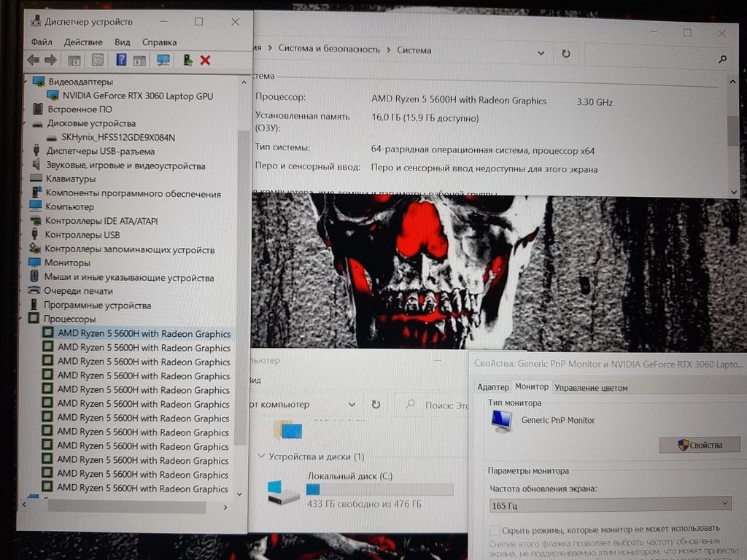This screenshot has height=560, width=747.
Task: Click the show/hide console tree toolbar icon
Action: click(74, 61)
